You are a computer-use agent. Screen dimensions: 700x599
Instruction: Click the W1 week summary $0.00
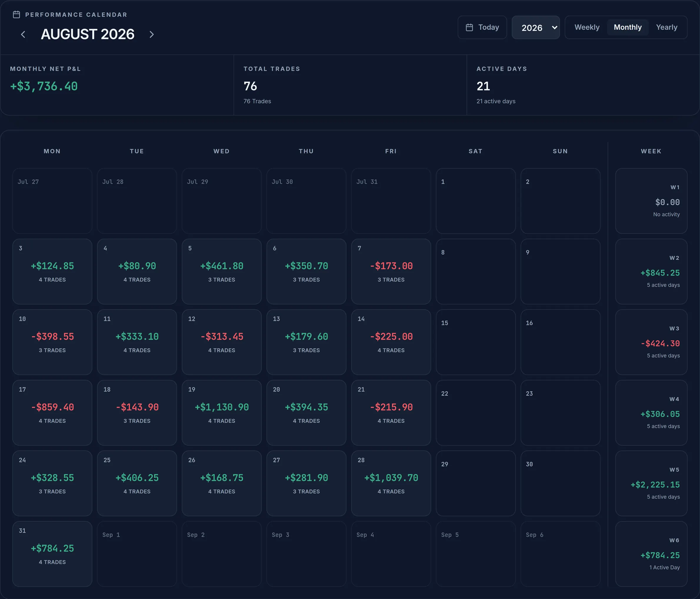[651, 201]
